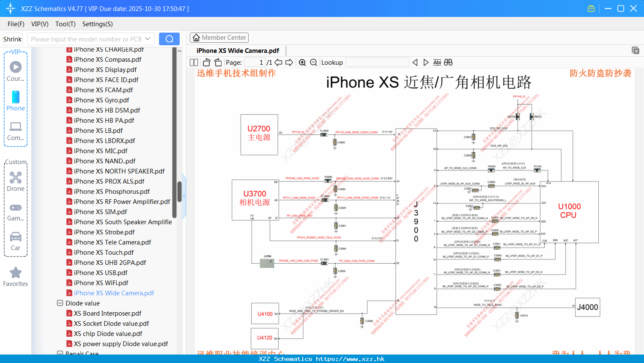
Task: Open the File(F) menu
Action: (x=16, y=24)
